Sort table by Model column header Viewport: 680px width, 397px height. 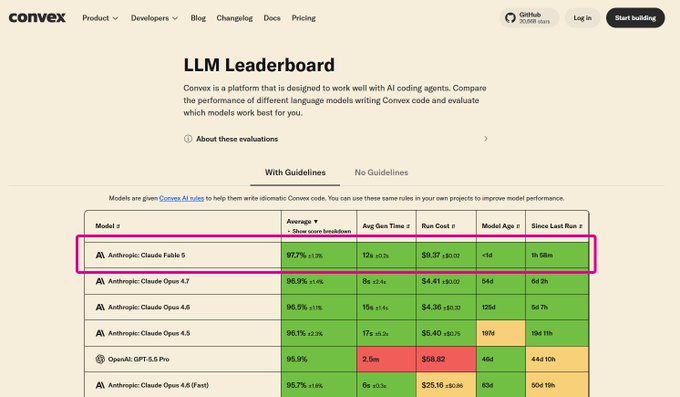point(108,226)
